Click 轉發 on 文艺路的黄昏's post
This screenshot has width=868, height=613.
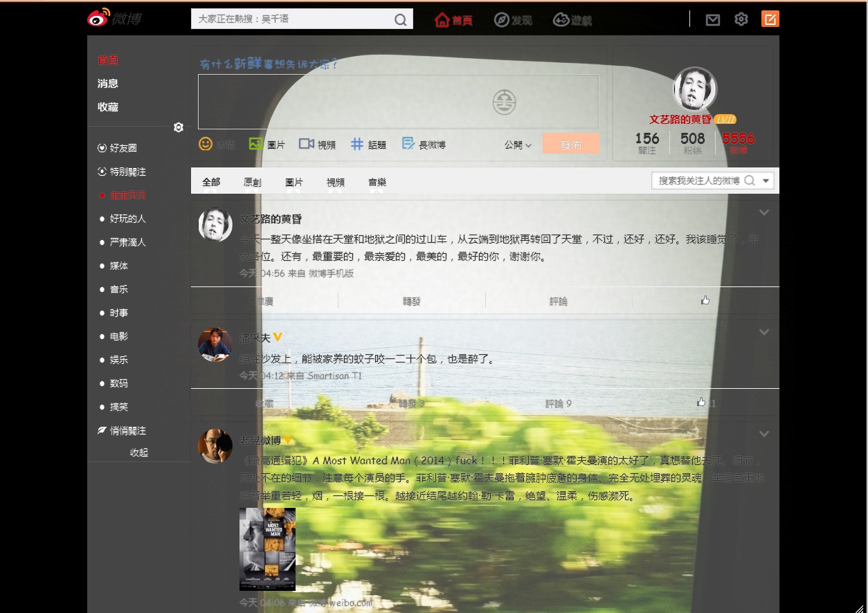[412, 301]
